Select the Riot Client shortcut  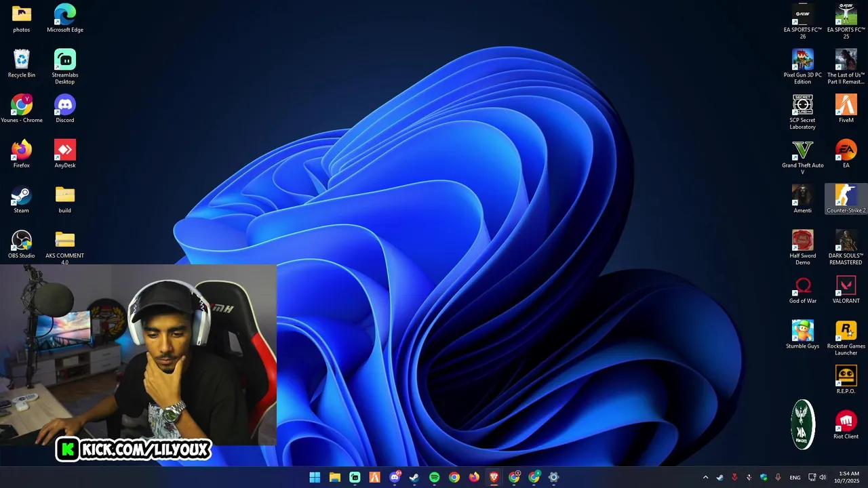click(x=846, y=426)
